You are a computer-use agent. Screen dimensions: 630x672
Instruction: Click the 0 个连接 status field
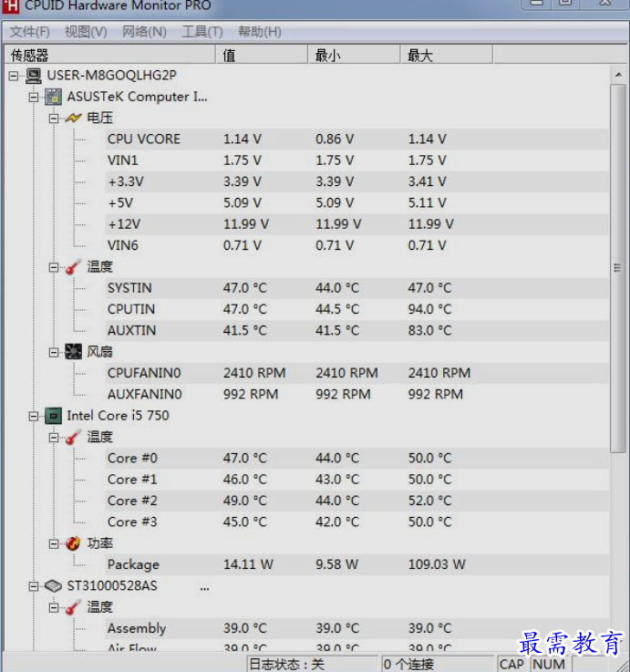point(437,664)
